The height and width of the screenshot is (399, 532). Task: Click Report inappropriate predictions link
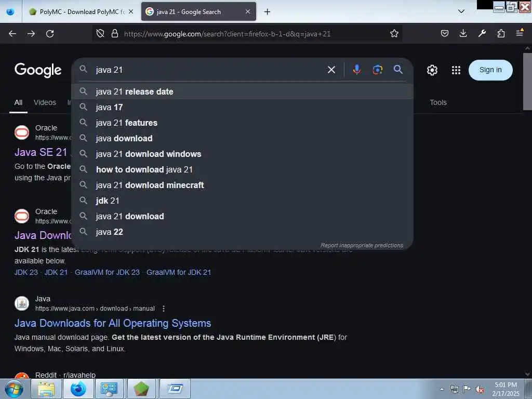362,245
